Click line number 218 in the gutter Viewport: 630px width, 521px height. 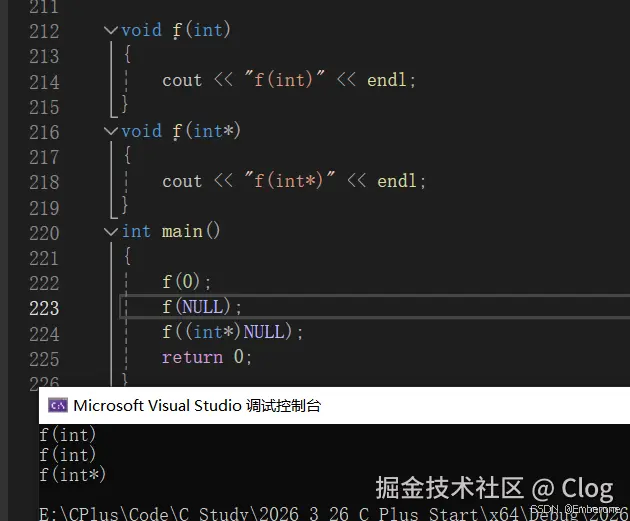click(x=44, y=182)
